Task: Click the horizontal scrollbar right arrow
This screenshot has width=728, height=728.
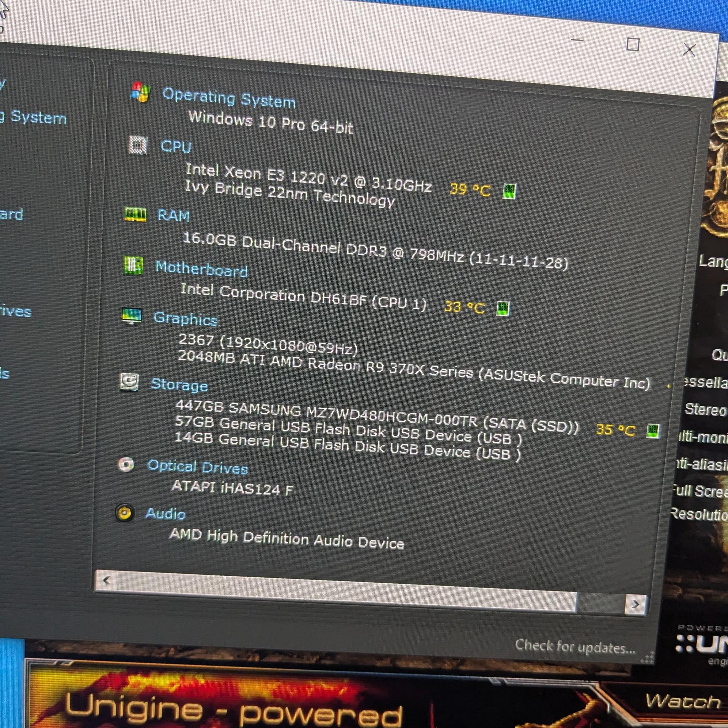Action: (636, 604)
